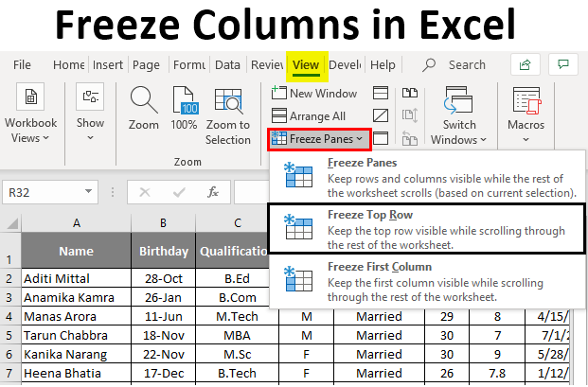Click the New Window button

tap(314, 94)
